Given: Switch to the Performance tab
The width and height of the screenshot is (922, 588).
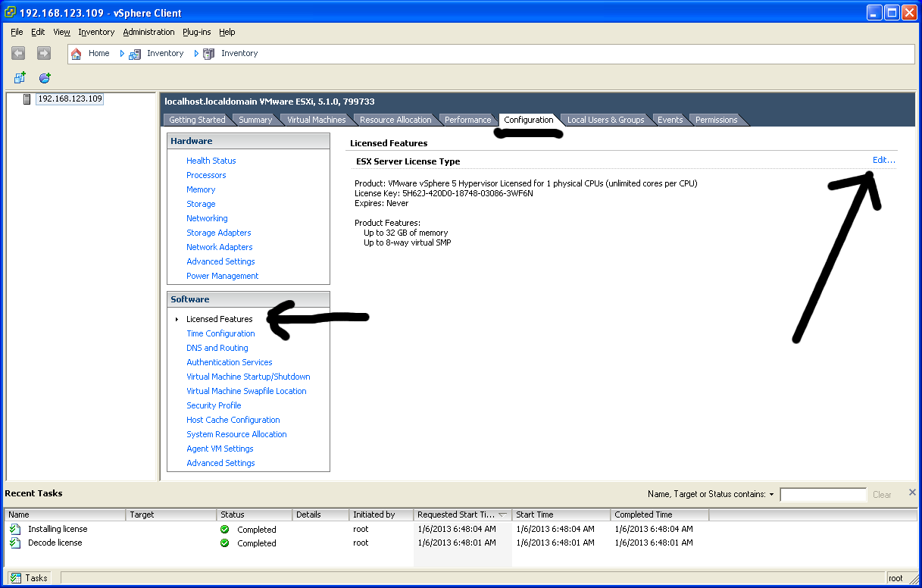Looking at the screenshot, I should click(x=467, y=120).
